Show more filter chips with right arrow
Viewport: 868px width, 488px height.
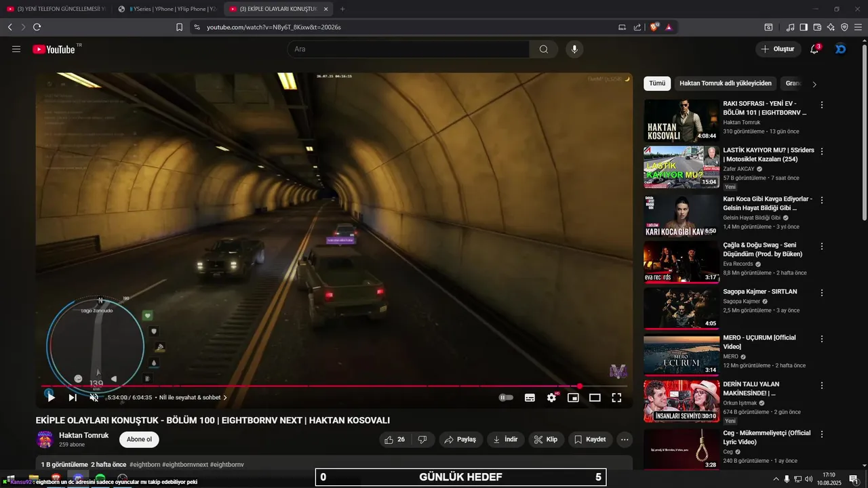pyautogui.click(x=814, y=84)
